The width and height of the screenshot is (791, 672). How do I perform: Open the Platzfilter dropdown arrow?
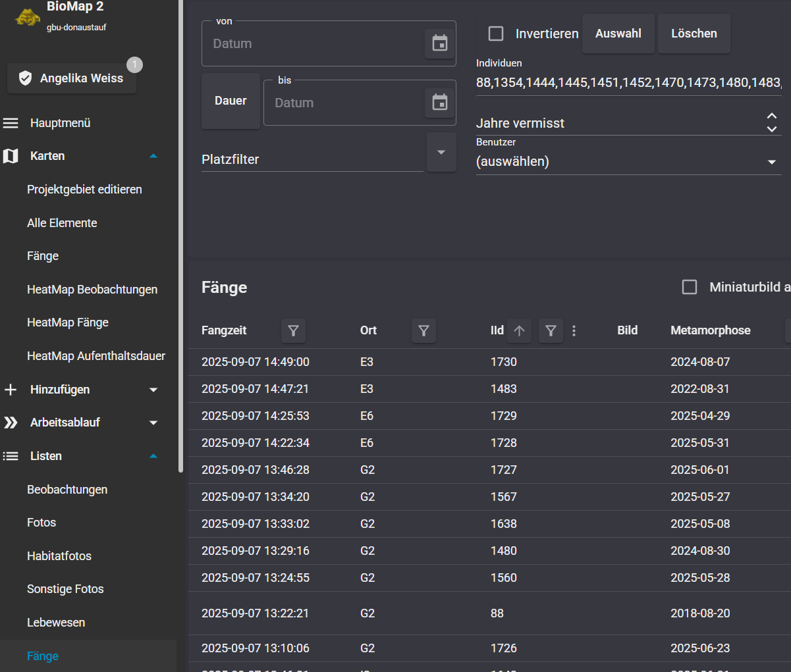click(441, 152)
